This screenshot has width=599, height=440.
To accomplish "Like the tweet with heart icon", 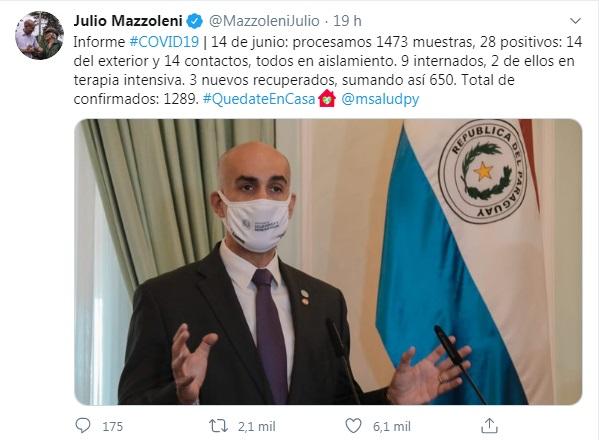I will coord(353,425).
